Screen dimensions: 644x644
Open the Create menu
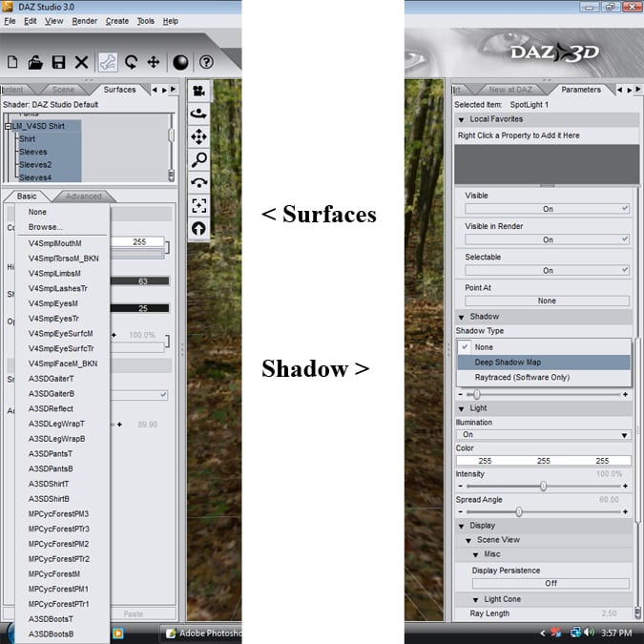[117, 21]
